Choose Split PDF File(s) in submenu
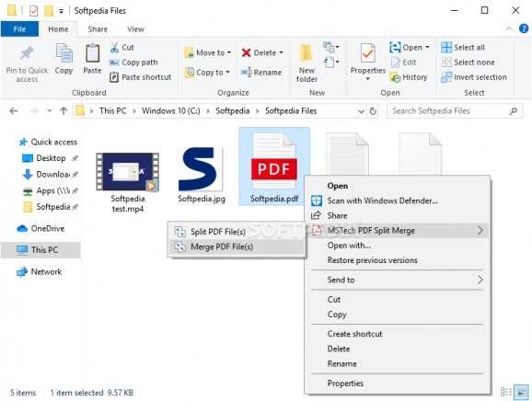This screenshot has height=401, width=532. click(x=237, y=232)
